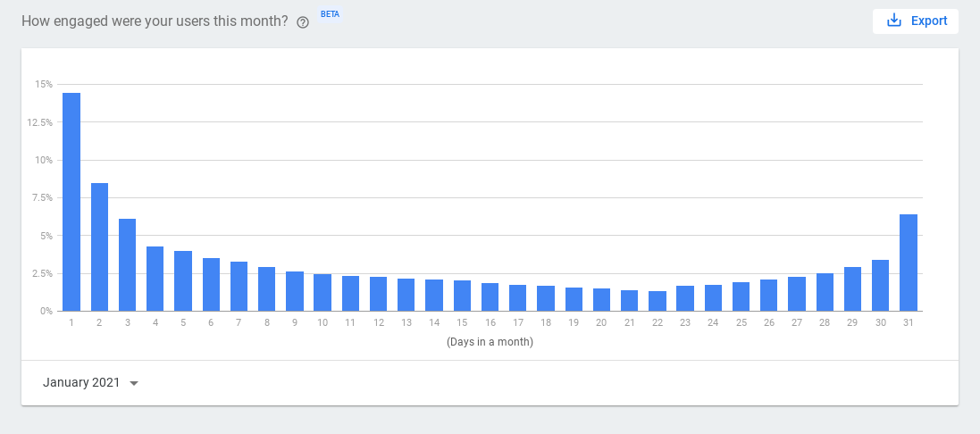Pick the bar for day 22
The height and width of the screenshot is (434, 980).
pos(658,301)
